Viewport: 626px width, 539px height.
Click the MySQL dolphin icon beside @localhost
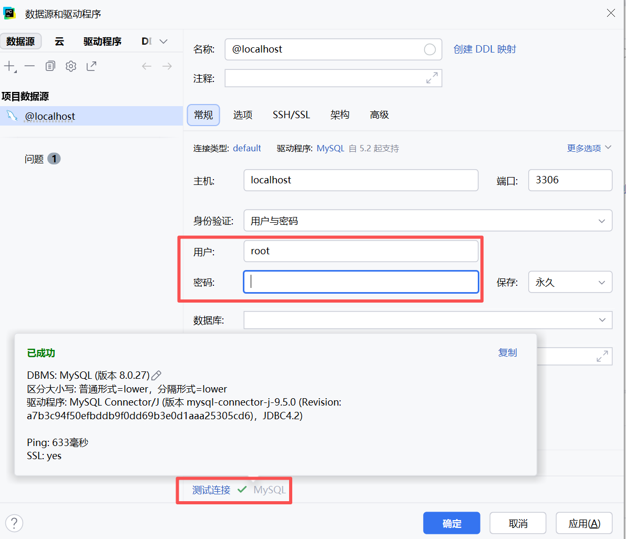click(12, 116)
